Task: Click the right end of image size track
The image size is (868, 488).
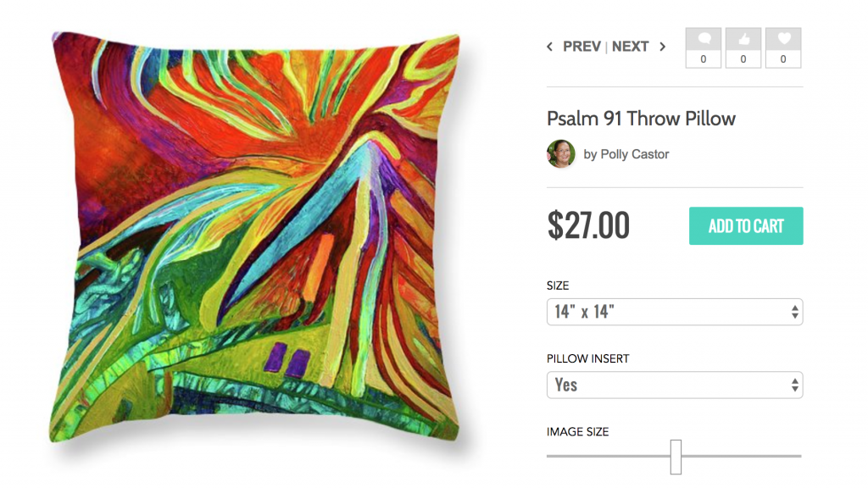Action: click(x=798, y=457)
